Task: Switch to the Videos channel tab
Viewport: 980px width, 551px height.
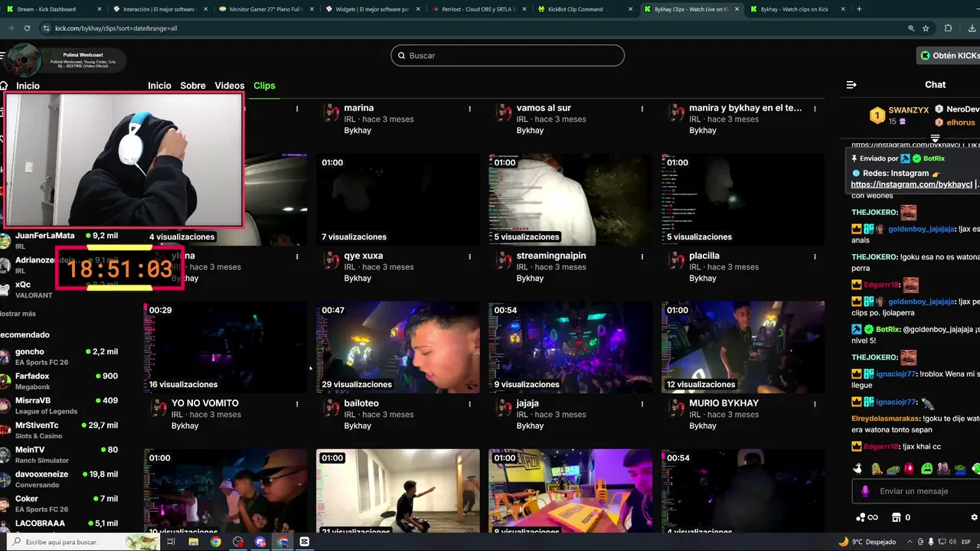Action: pos(230,86)
